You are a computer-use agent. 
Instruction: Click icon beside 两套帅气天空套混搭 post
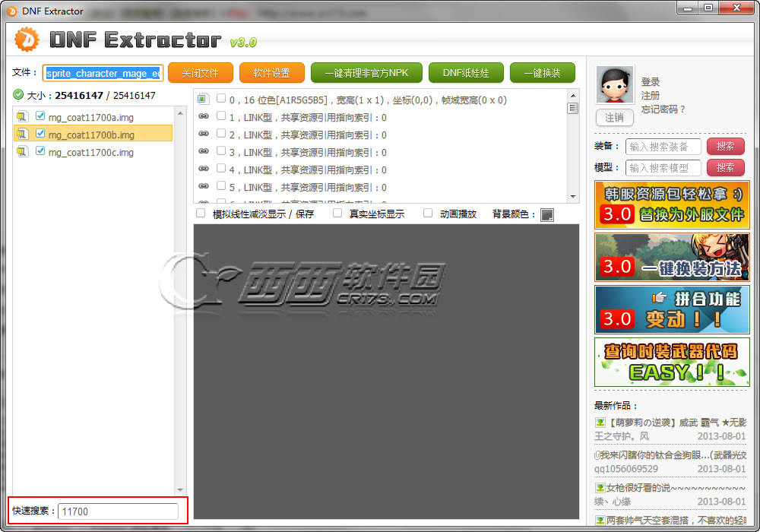click(x=600, y=521)
